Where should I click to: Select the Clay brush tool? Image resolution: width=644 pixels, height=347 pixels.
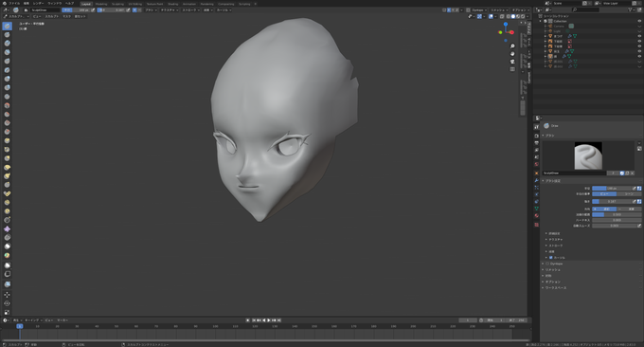pyautogui.click(x=7, y=44)
